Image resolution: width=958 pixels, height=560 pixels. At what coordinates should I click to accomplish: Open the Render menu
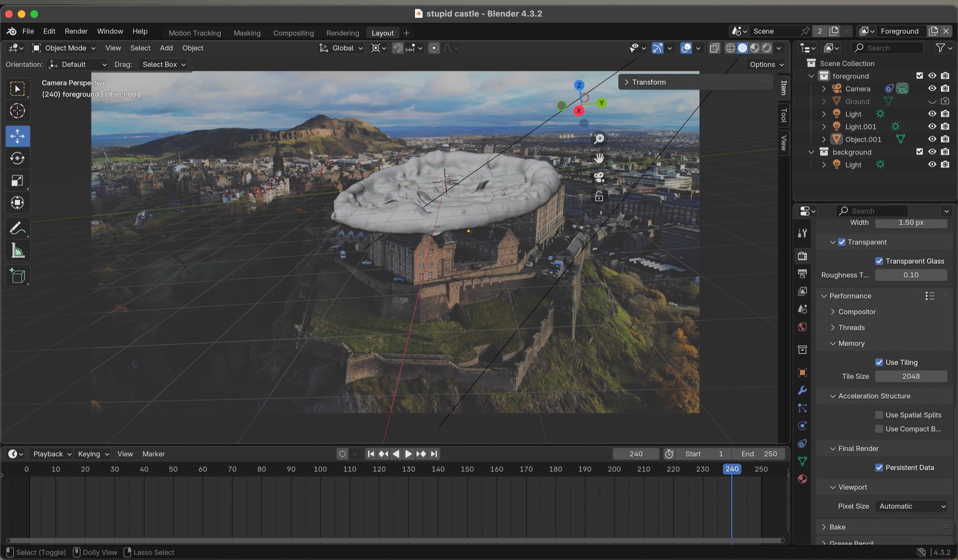76,31
